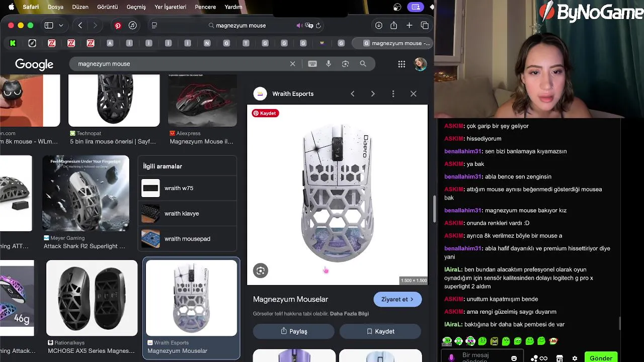Switch to the green K pinned tab
The height and width of the screenshot is (362, 644).
pyautogui.click(x=13, y=43)
